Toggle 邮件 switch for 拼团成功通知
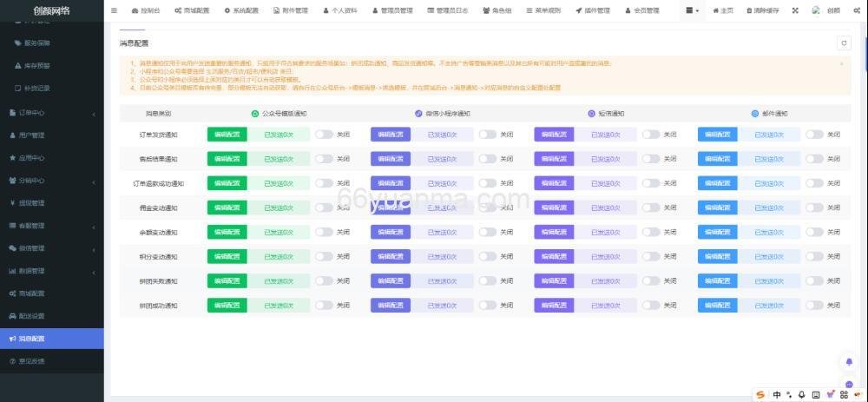Screen dimensions: 868x402 (814, 305)
